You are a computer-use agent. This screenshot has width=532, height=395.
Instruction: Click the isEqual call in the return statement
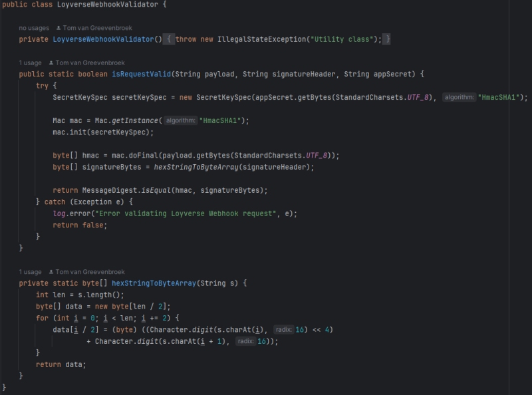154,190
